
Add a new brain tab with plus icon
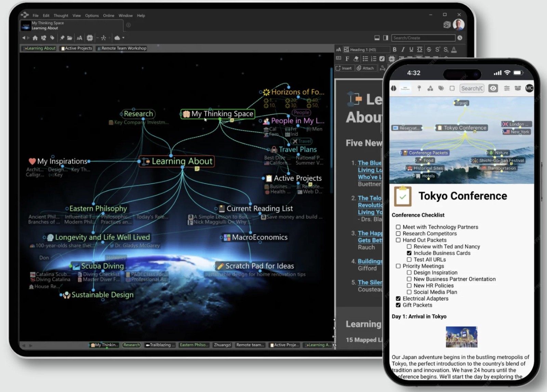(129, 25)
